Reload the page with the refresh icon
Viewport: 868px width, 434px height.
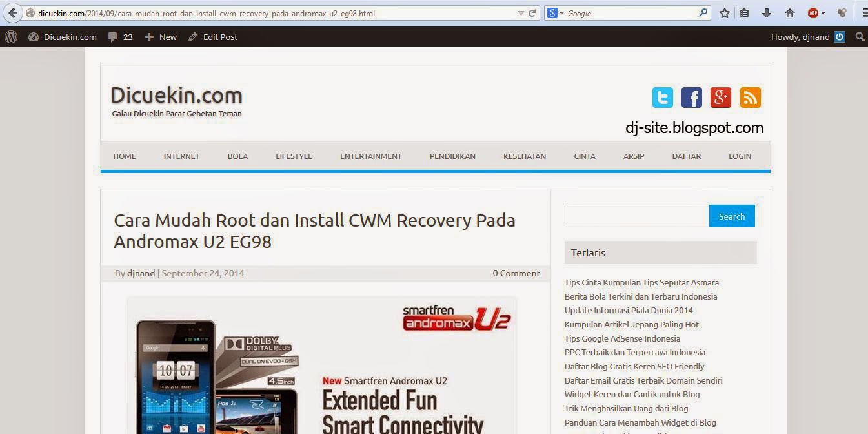532,13
